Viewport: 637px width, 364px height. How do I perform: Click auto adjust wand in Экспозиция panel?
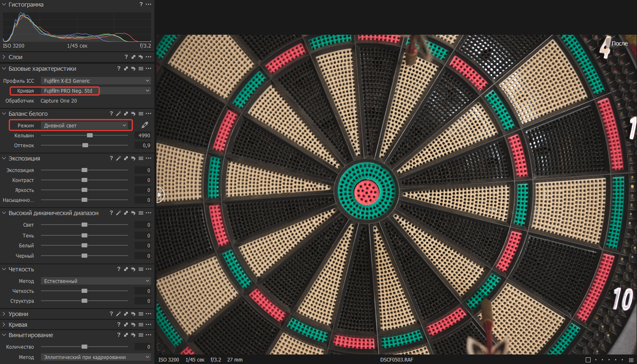pyautogui.click(x=118, y=158)
